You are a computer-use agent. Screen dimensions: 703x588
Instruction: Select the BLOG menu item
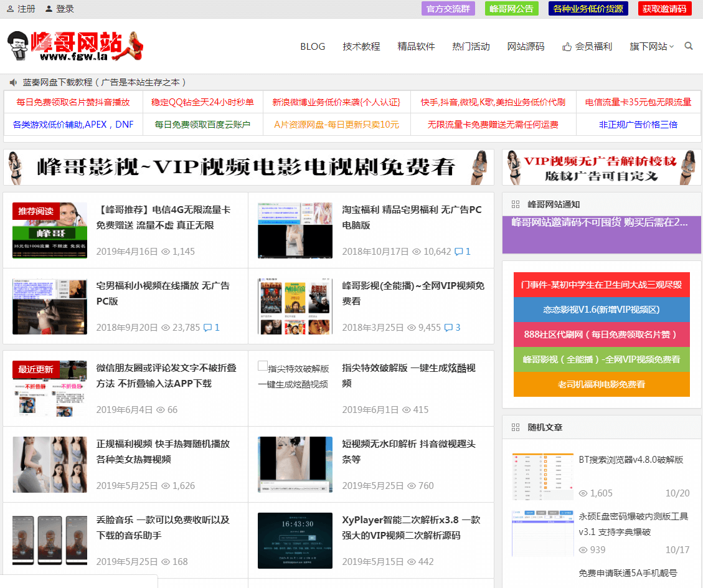coord(312,45)
